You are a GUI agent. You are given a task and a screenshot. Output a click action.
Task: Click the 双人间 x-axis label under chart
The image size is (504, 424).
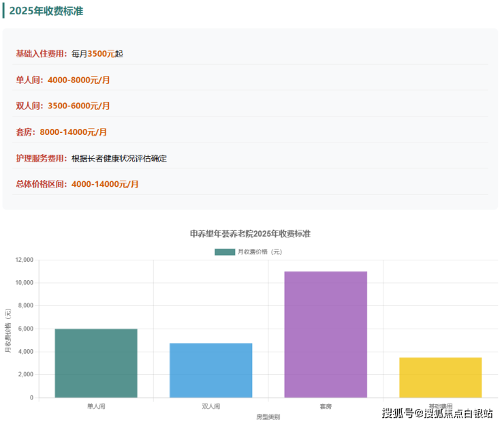click(210, 406)
